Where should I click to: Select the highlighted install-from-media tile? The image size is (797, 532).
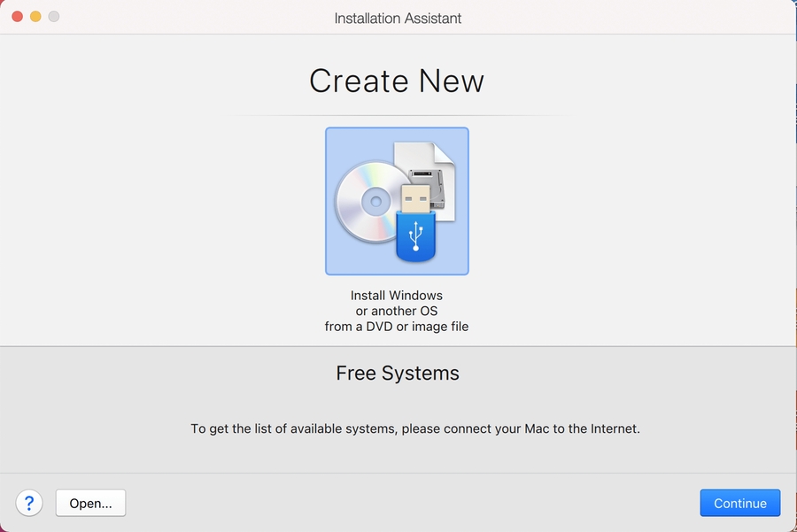click(x=397, y=201)
